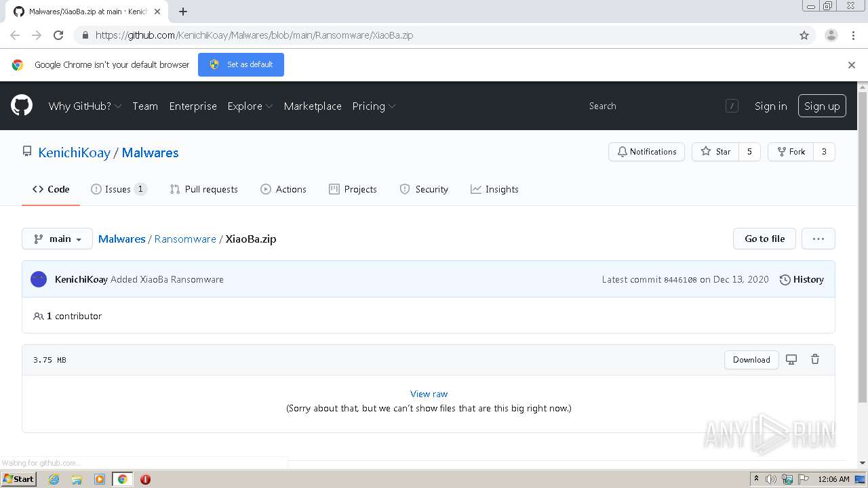
Task: Open the Security tab
Action: 424,189
